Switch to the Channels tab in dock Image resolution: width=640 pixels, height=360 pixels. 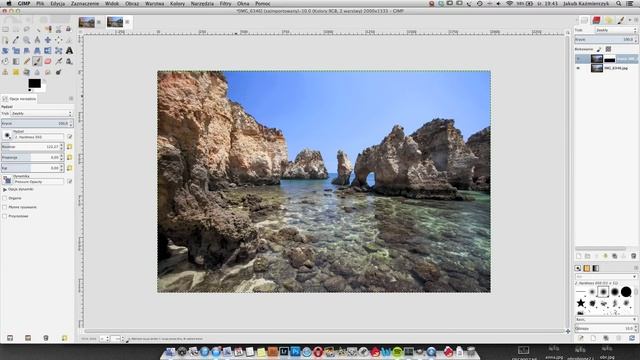pos(596,20)
